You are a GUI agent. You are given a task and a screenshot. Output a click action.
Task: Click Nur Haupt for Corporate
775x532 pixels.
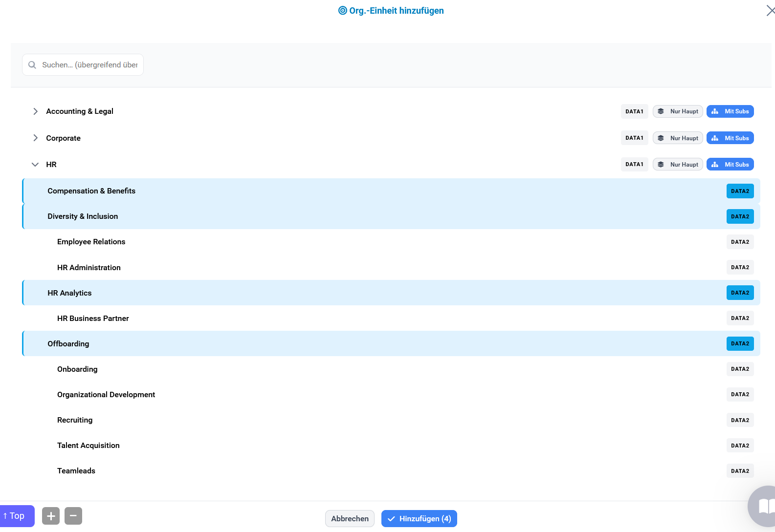click(678, 138)
